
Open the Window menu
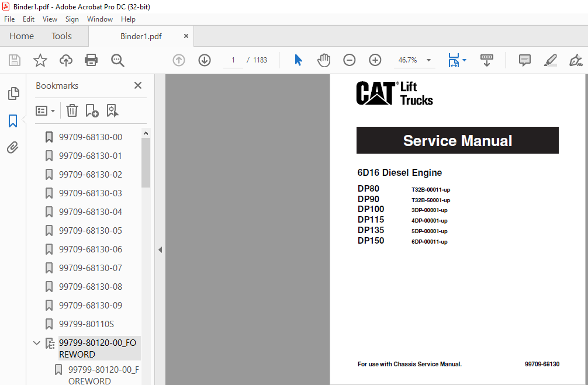click(100, 19)
